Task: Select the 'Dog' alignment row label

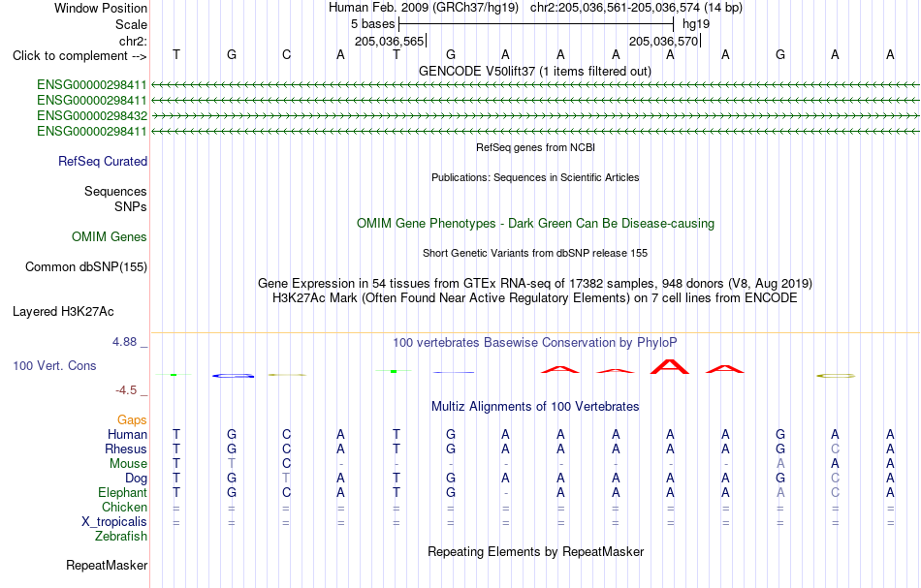Action: (x=136, y=479)
